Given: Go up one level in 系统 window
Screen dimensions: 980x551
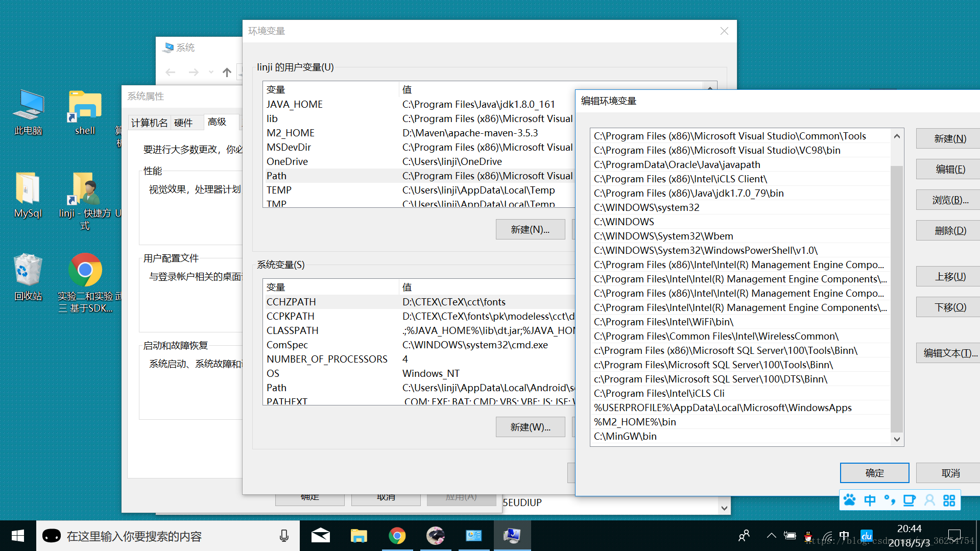Looking at the screenshot, I should click(x=227, y=72).
